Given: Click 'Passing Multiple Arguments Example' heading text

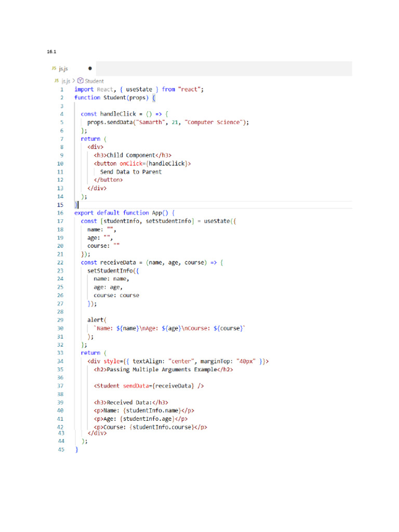Looking at the screenshot, I should point(162,369).
